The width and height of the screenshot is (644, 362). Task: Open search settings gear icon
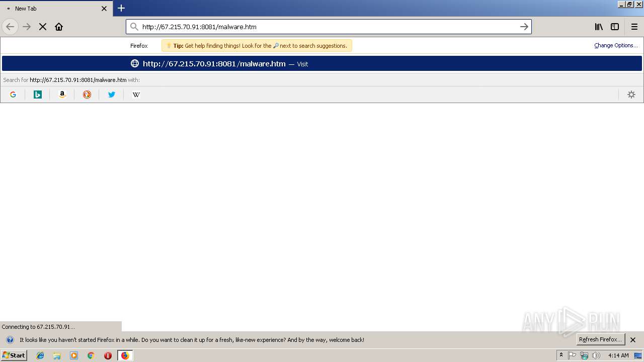click(x=631, y=95)
